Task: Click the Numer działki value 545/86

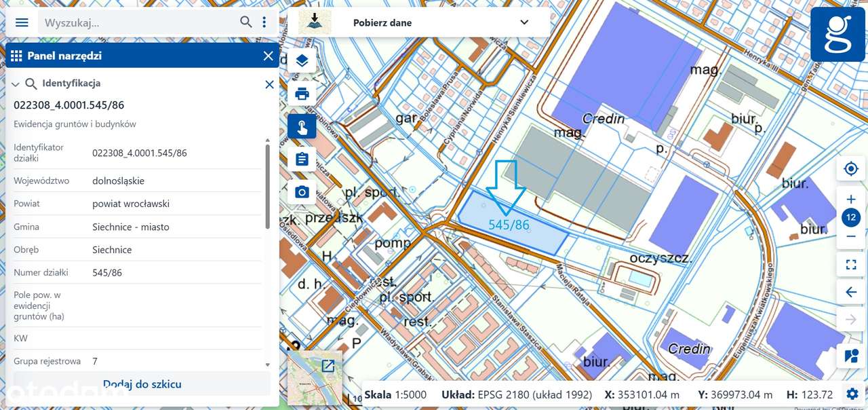Action: [x=107, y=272]
